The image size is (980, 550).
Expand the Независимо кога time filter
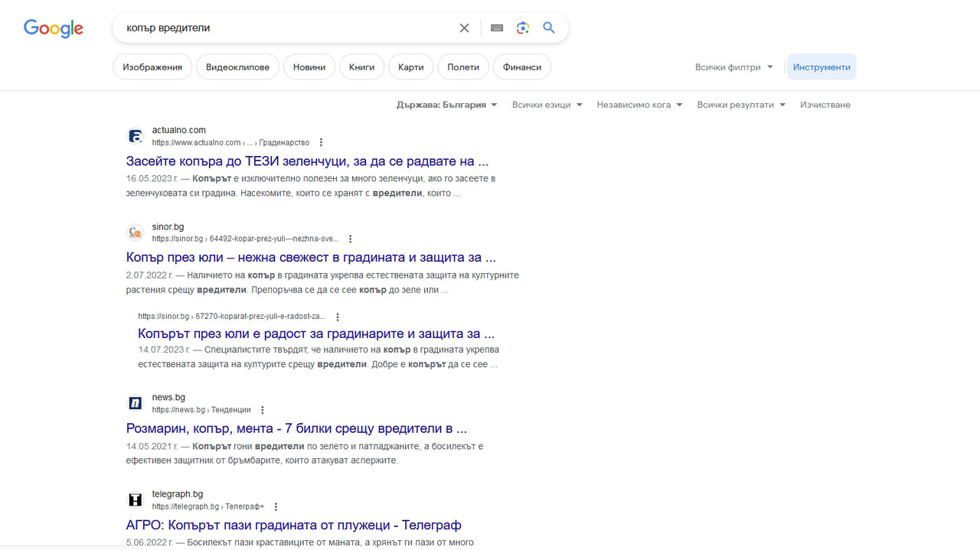point(640,105)
